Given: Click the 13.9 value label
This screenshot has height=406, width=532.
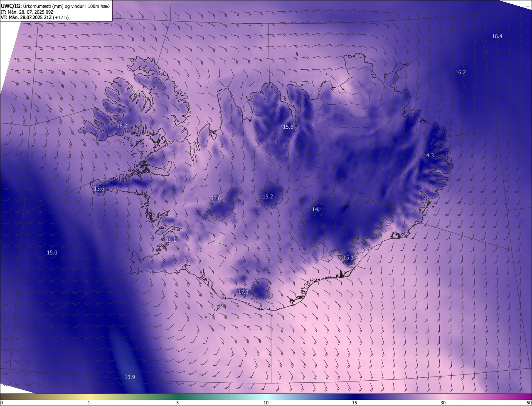Looking at the screenshot, I should coord(130,377).
